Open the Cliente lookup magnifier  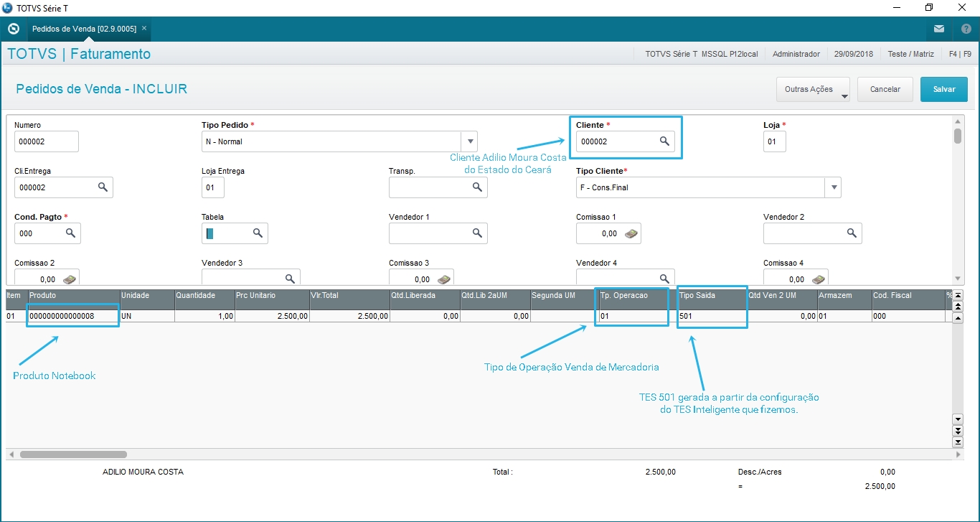[x=665, y=141]
